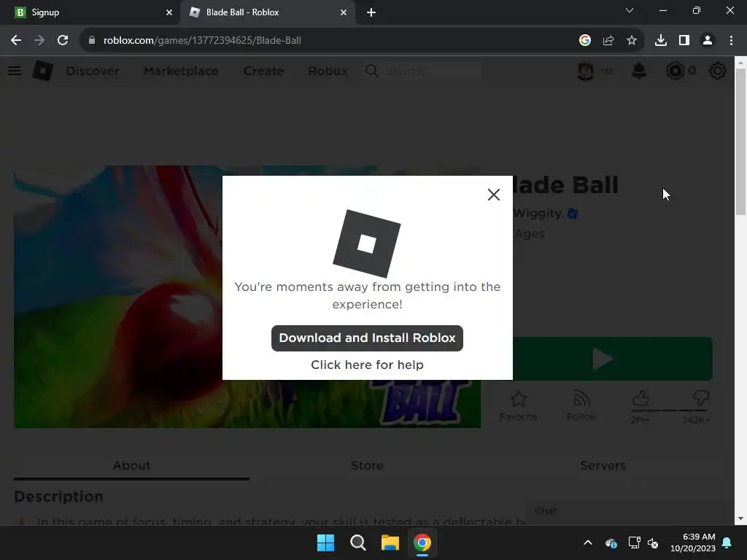747x560 pixels.
Task: Bookmark this page with the star icon
Action: coord(631,41)
